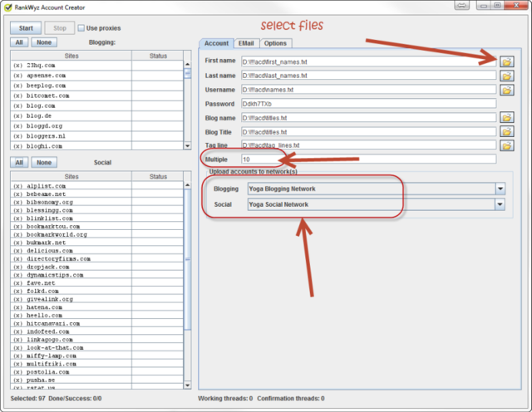532x412 pixels.
Task: Toggle the folkd.com site selection
Action: tap(17, 291)
